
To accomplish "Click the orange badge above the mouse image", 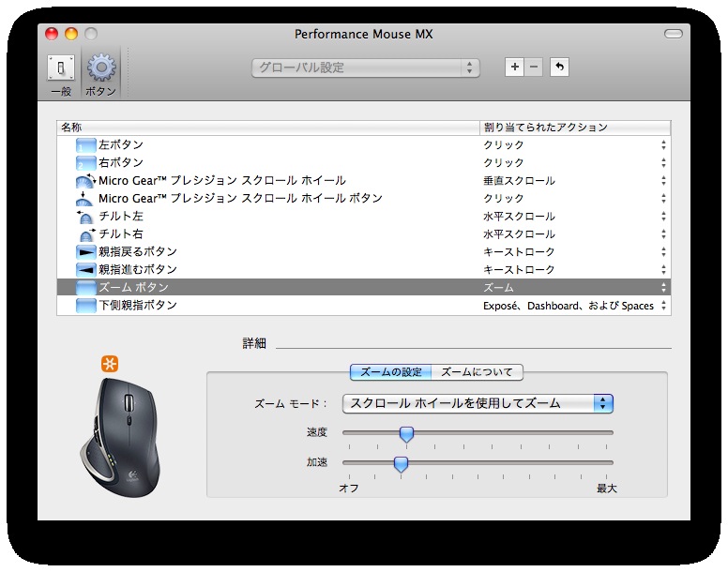I will [x=112, y=364].
